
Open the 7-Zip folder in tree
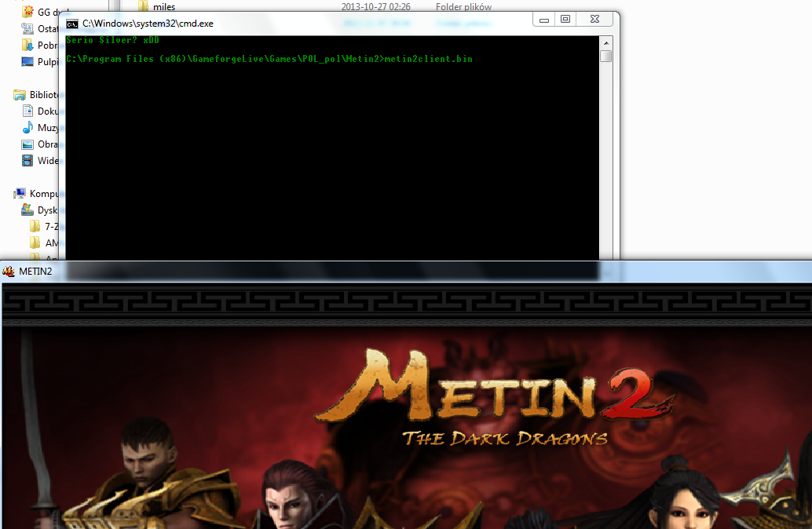pos(35,226)
